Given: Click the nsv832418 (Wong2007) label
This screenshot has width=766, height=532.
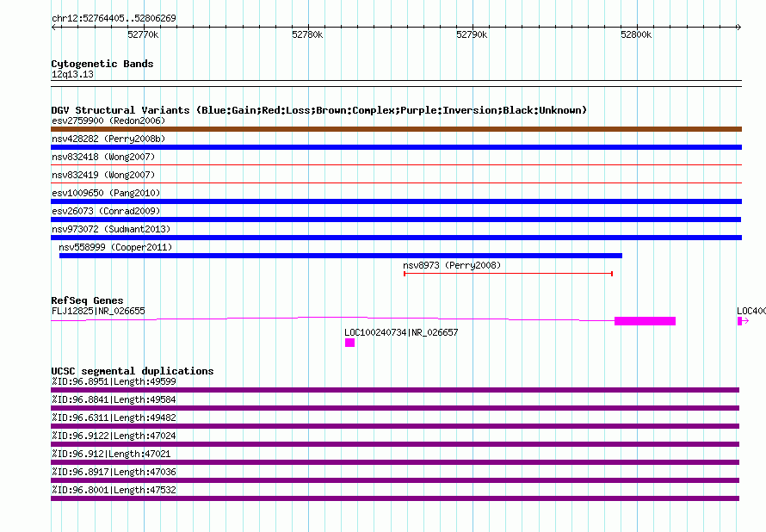Looking at the screenshot, I should pos(103,157).
